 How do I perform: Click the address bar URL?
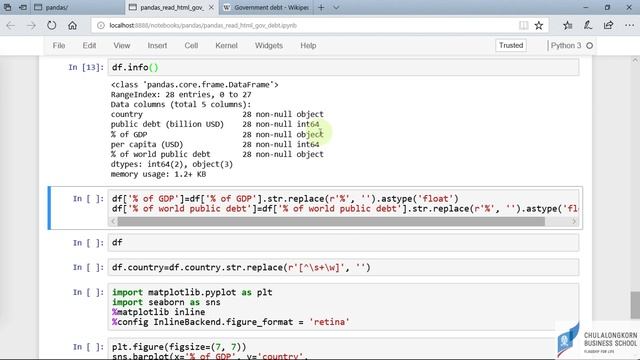[203, 25]
